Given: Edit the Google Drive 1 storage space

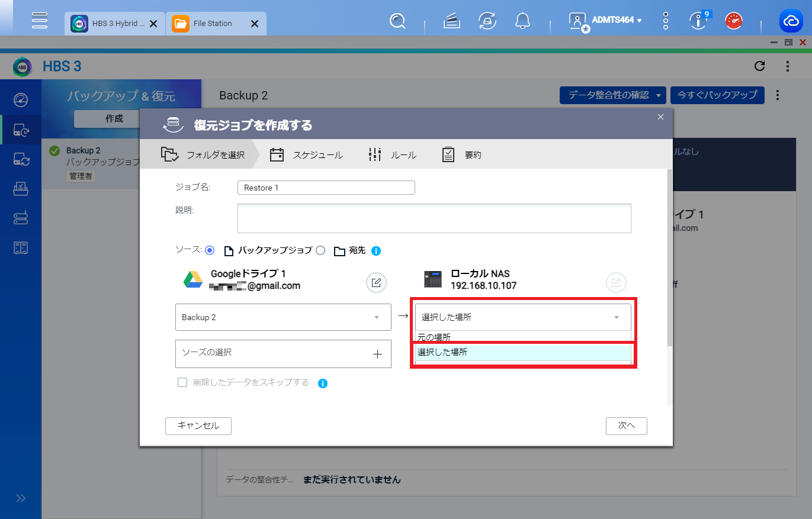Looking at the screenshot, I should (376, 283).
